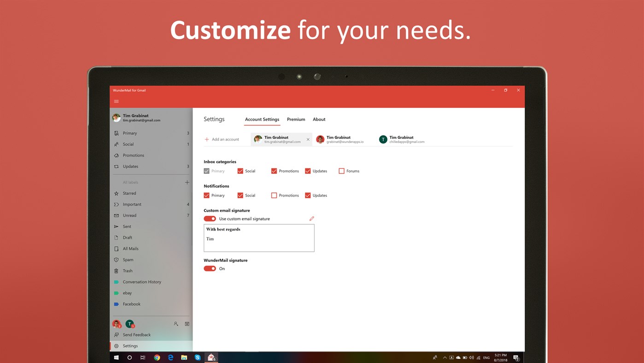Open the About tab

(319, 119)
